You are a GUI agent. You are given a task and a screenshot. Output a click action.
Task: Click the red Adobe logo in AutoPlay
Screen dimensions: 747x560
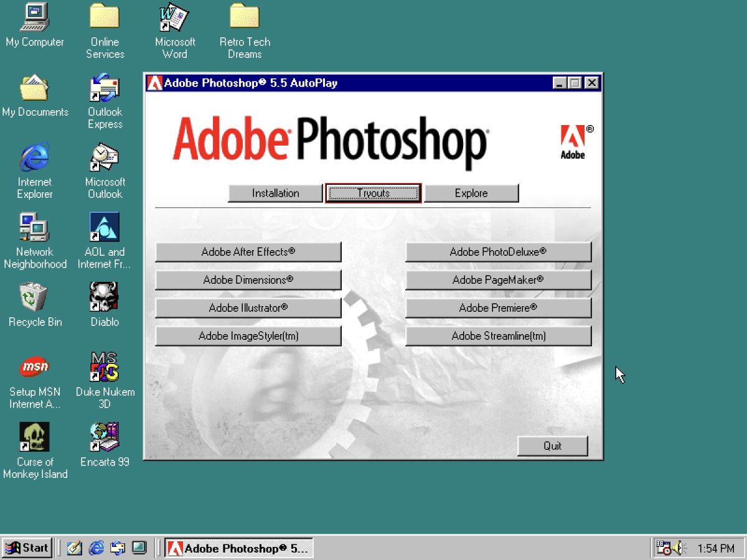pyautogui.click(x=573, y=142)
